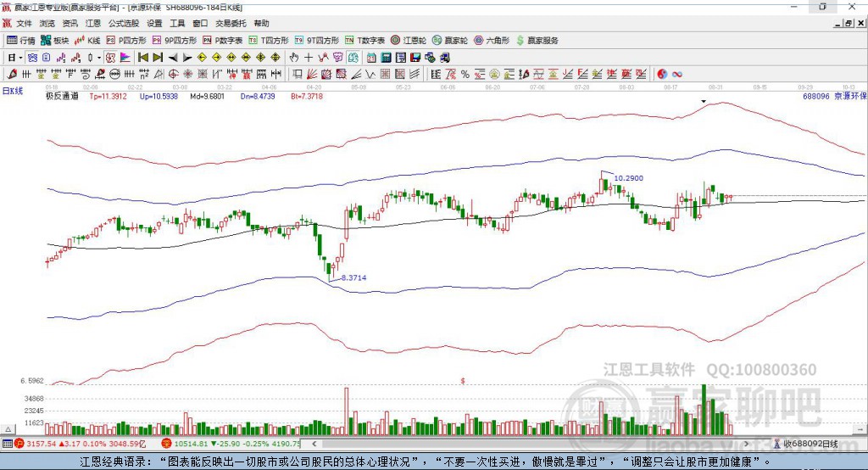Click the collapse arrow right of volume panel
Image resolution: width=868 pixels, height=470 pixels.
coord(860,429)
